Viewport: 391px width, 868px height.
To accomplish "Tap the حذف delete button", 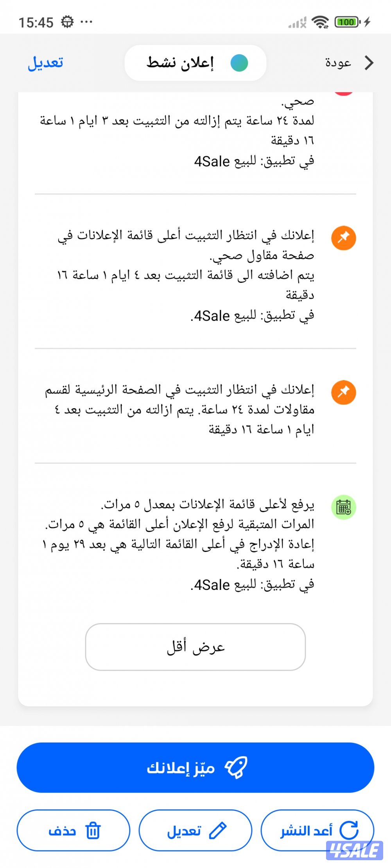I will 74,830.
